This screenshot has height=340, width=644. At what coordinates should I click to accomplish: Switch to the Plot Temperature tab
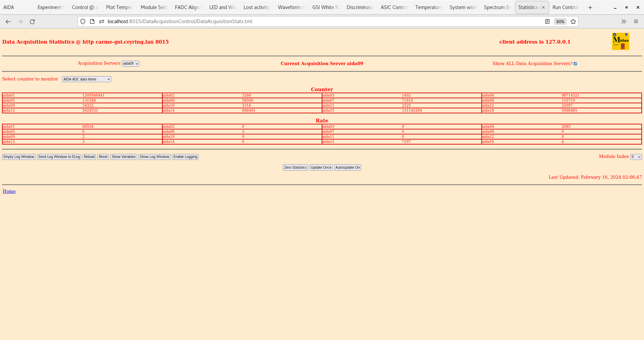point(119,7)
